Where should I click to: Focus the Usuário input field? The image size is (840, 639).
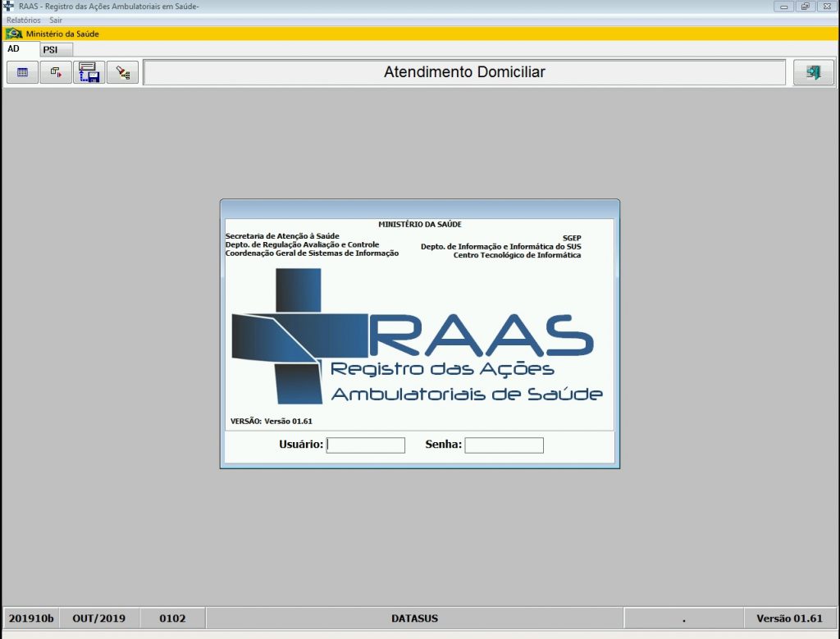point(366,445)
